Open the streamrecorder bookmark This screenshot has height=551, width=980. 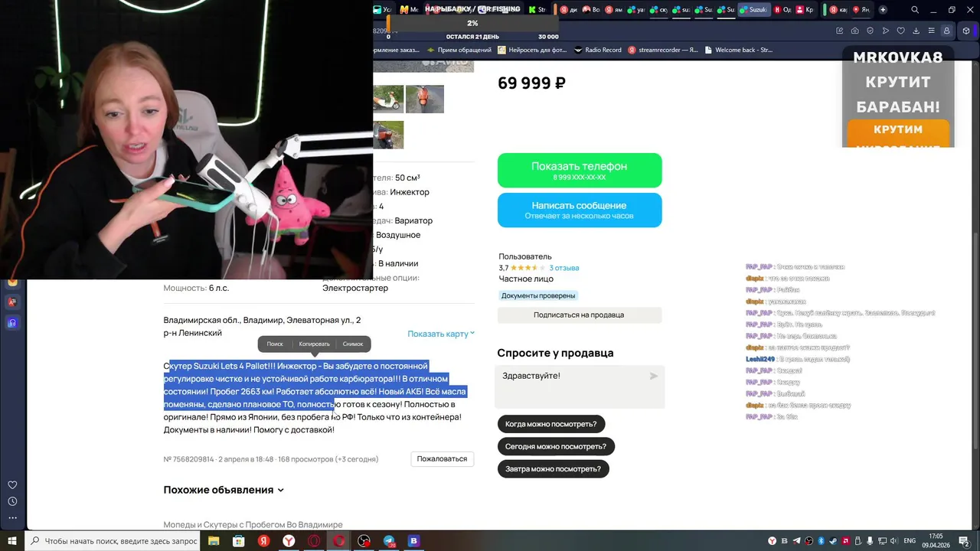point(663,50)
